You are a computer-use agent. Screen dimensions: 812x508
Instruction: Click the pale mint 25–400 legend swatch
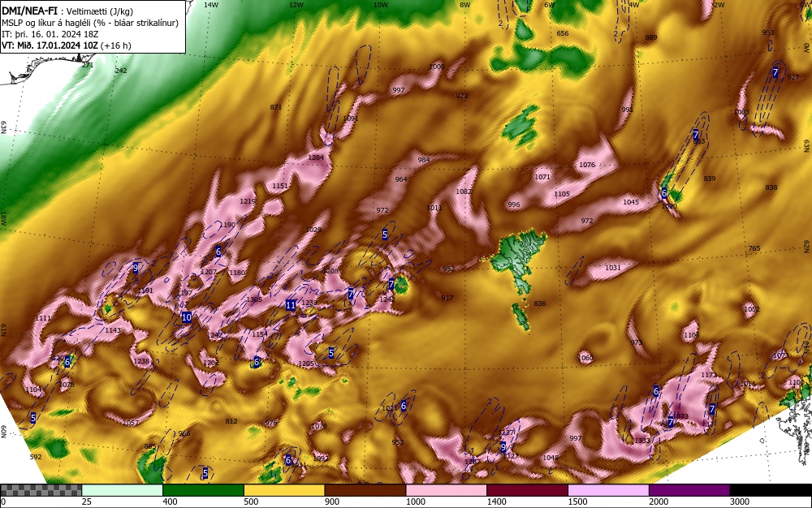123,490
